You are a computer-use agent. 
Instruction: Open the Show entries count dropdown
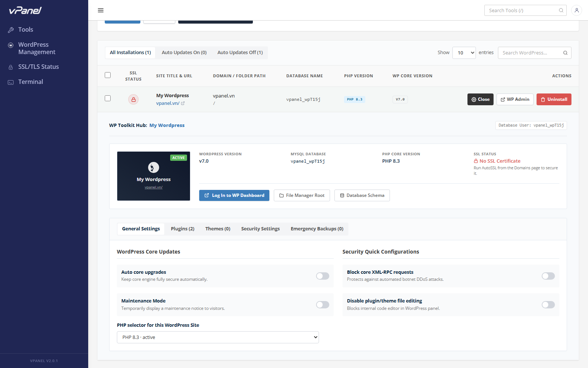(464, 53)
